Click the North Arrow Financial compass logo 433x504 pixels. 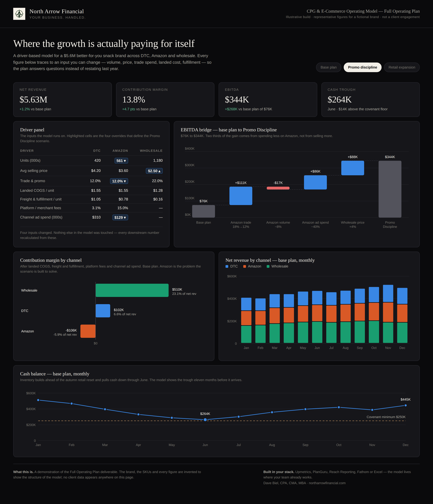click(19, 14)
